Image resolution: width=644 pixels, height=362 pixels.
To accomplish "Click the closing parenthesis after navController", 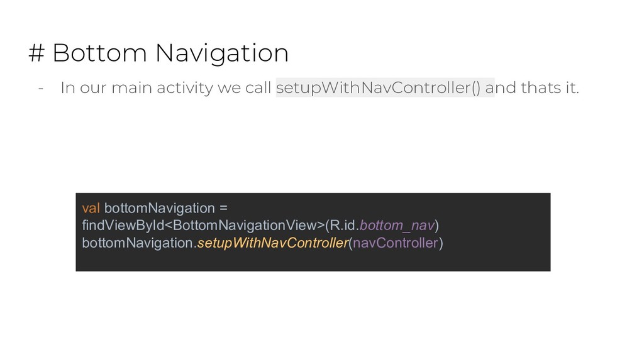I will click(x=441, y=243).
